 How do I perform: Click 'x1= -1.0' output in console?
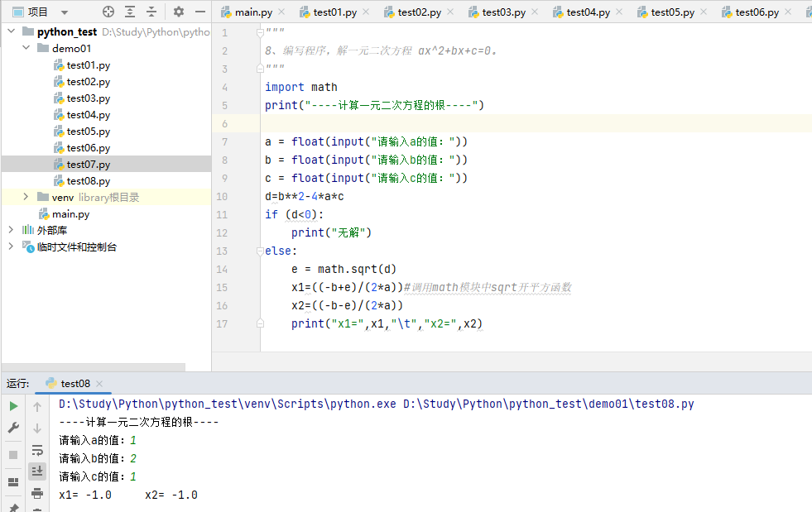point(85,495)
